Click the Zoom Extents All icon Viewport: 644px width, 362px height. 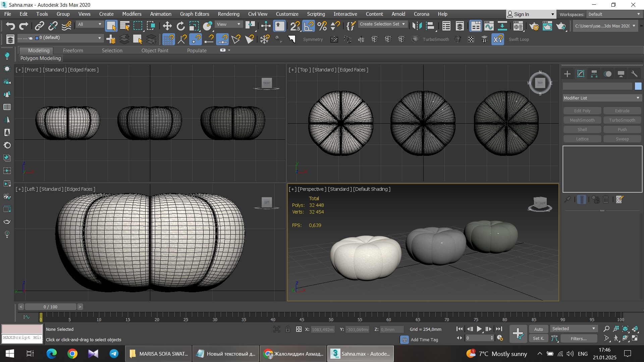click(x=635, y=329)
